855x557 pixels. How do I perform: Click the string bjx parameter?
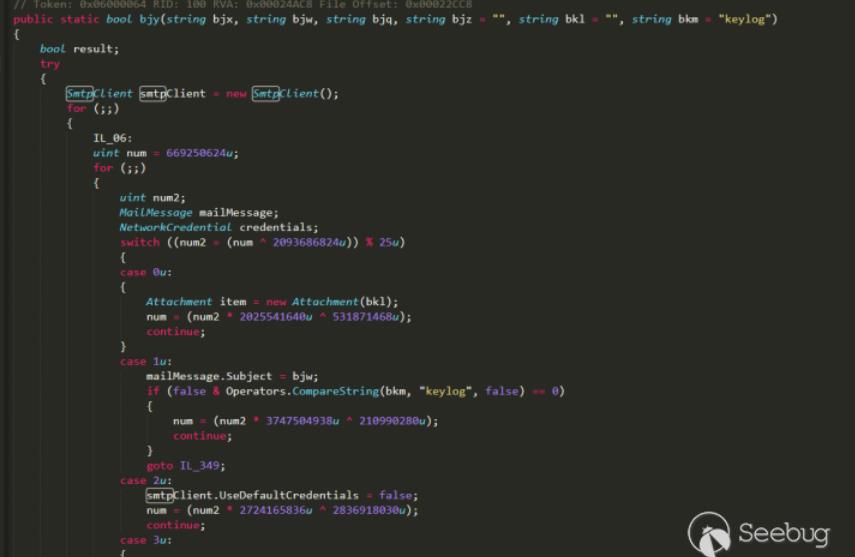[202, 19]
